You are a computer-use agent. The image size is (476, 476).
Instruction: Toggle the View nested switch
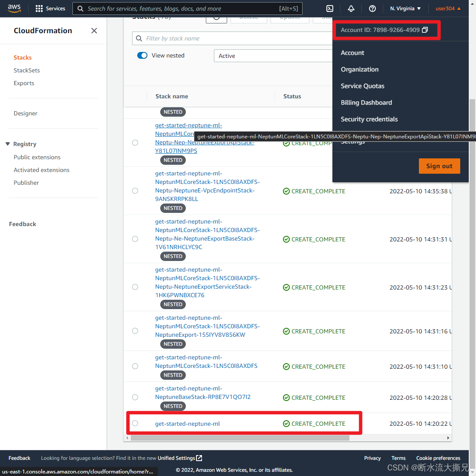tap(142, 55)
